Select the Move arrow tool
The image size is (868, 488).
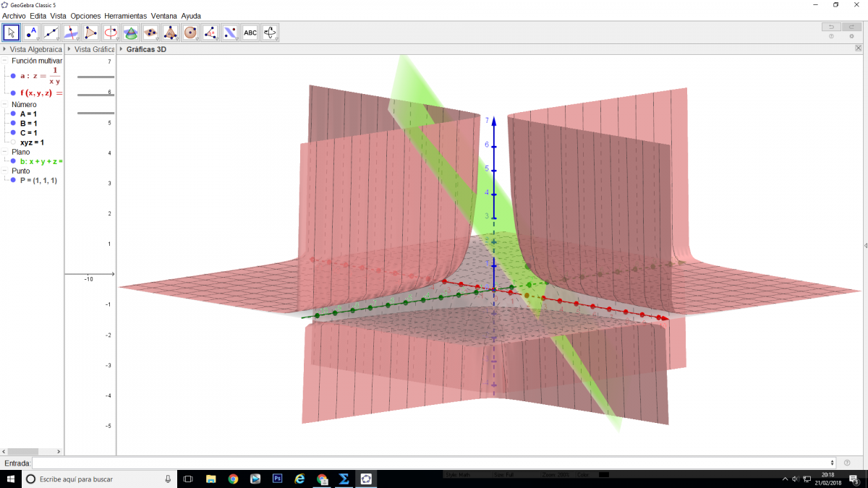pyautogui.click(x=12, y=33)
